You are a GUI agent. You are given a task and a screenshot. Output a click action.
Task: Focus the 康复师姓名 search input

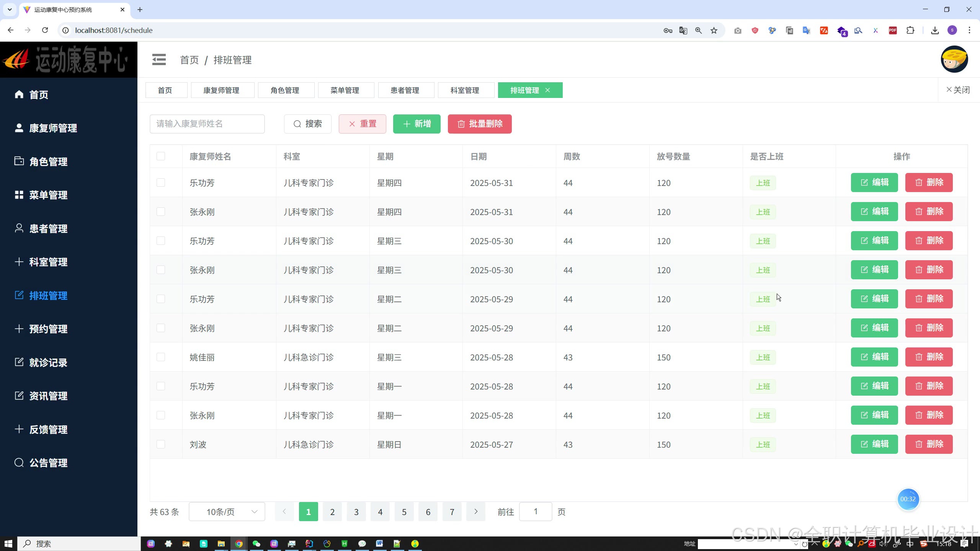(x=207, y=124)
